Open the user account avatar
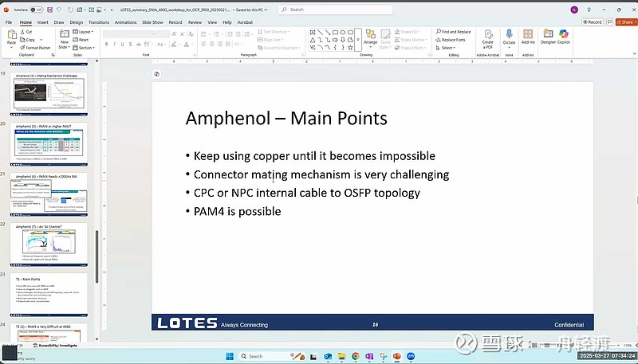Viewport: 638px width, 364px height. point(574,10)
